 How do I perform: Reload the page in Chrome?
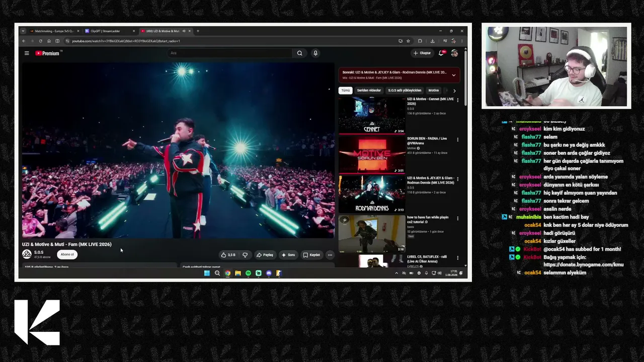pyautogui.click(x=40, y=41)
